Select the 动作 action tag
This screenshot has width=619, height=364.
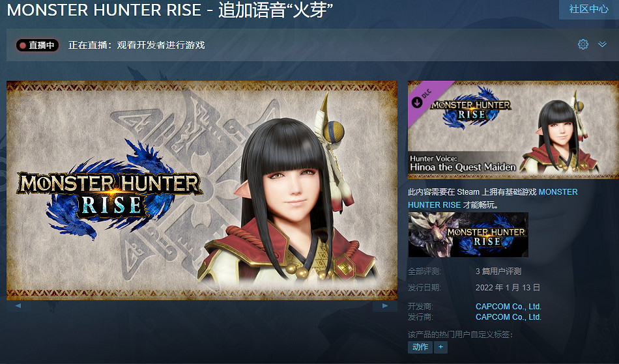click(x=420, y=347)
